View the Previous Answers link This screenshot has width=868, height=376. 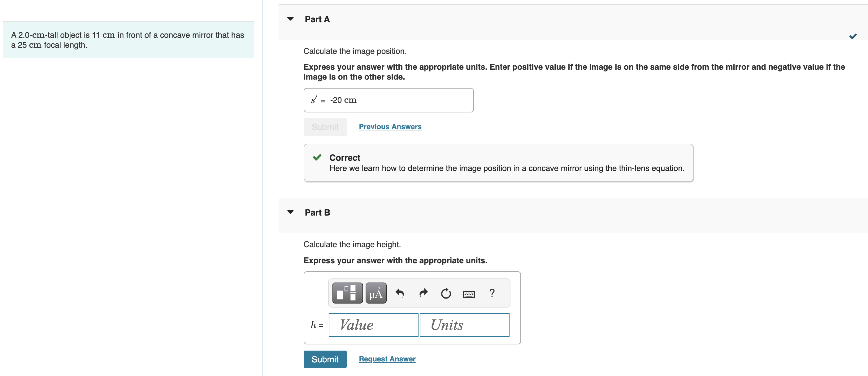[390, 126]
